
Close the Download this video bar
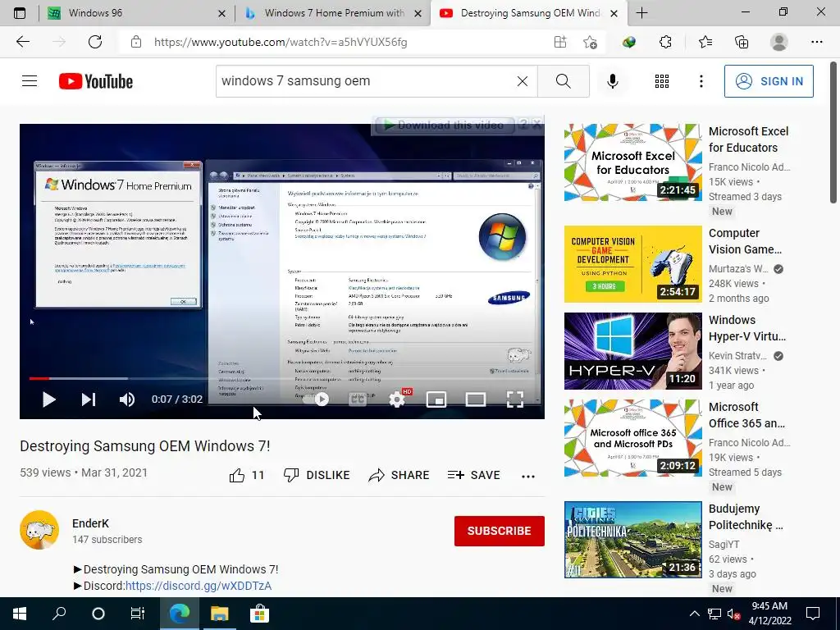537,125
